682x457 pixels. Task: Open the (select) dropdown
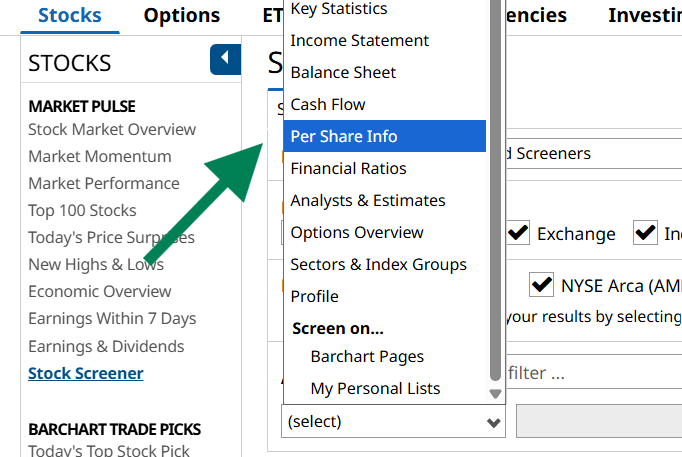pyautogui.click(x=394, y=422)
